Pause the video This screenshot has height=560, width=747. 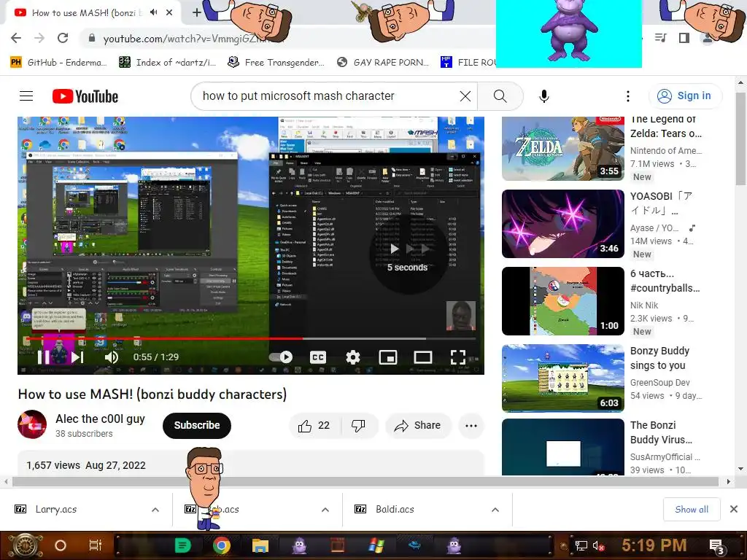[x=44, y=357]
